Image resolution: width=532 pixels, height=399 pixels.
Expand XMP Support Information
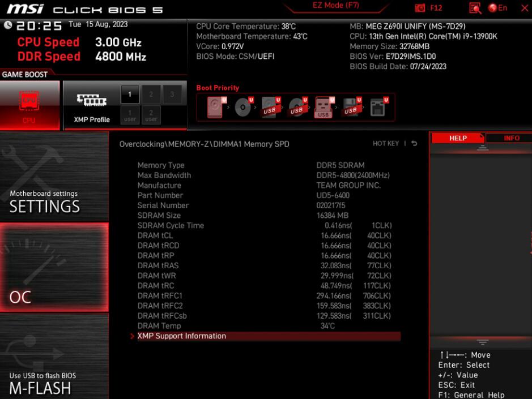click(x=181, y=336)
